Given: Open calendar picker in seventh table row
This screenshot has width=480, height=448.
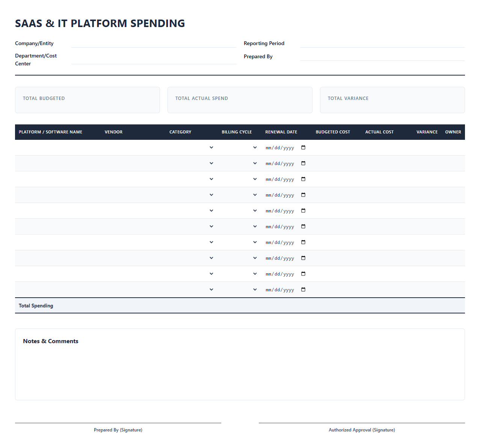Looking at the screenshot, I should click(303, 242).
